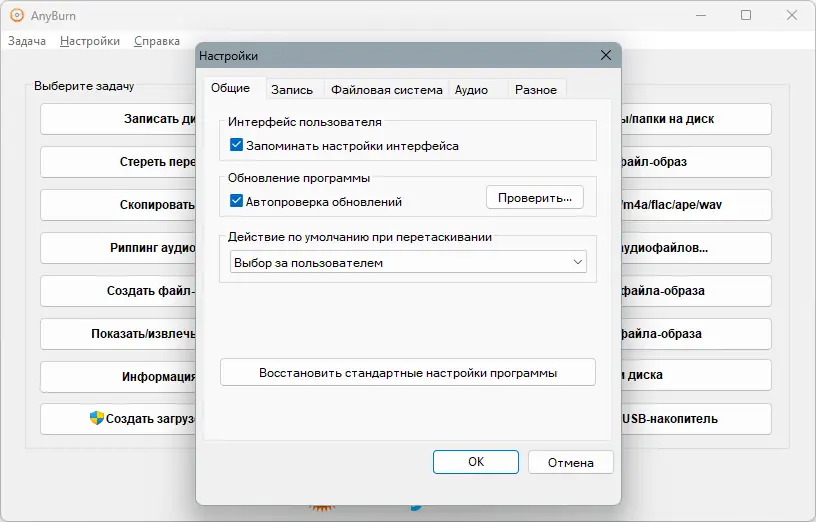Close the AnyBurn main window
This screenshot has width=816, height=522.
pos(792,15)
